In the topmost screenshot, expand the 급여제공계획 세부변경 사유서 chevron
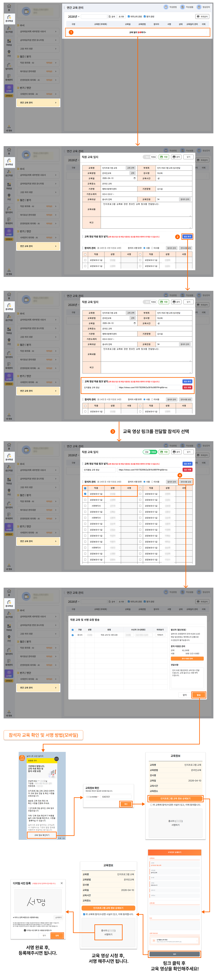217x980 pixels. pyautogui.click(x=56, y=32)
